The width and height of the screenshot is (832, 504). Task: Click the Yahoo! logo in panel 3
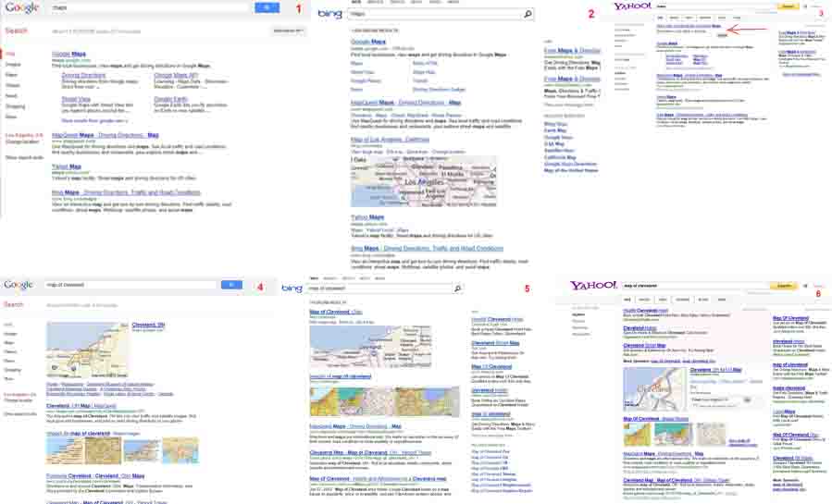(632, 6)
